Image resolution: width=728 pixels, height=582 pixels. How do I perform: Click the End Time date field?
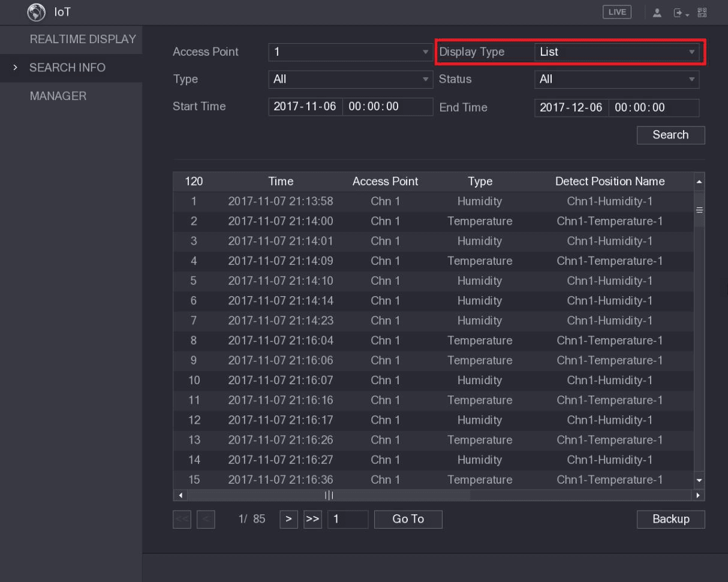[x=571, y=107]
